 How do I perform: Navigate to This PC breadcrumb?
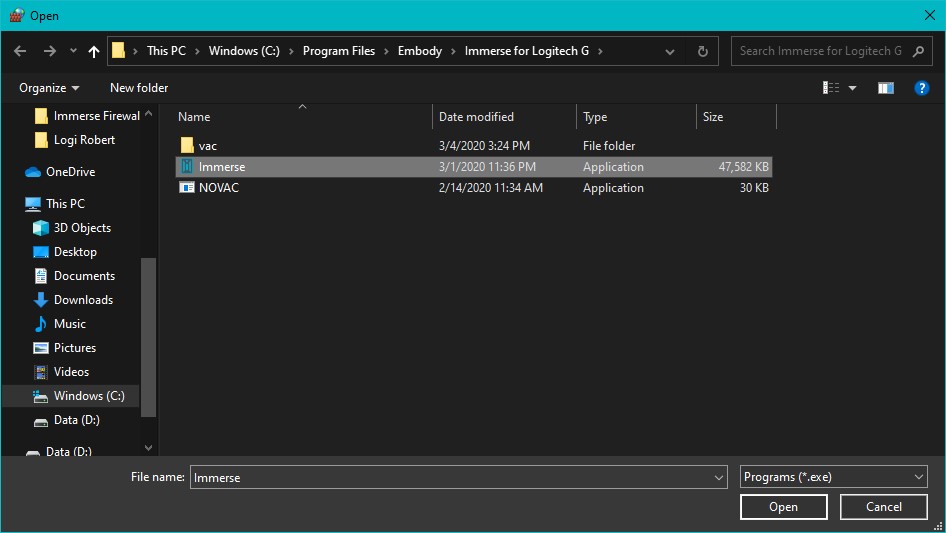pos(167,51)
